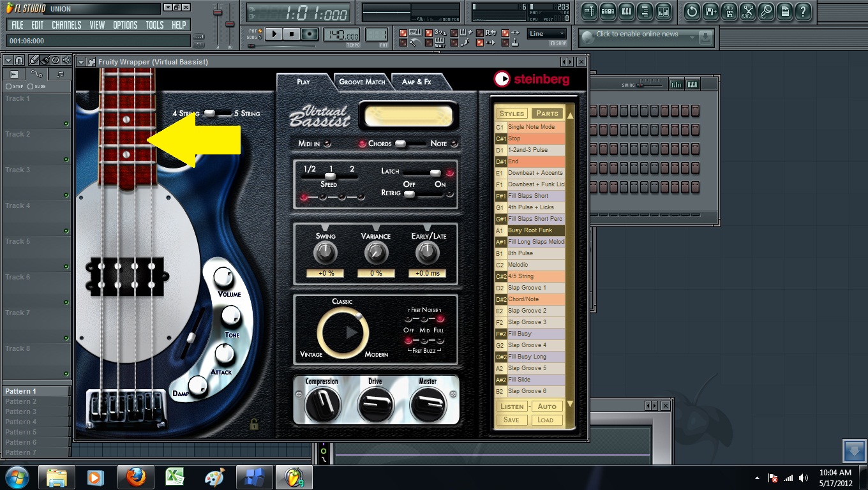868x490 pixels.
Task: Click the Windows Start button
Action: (x=17, y=477)
